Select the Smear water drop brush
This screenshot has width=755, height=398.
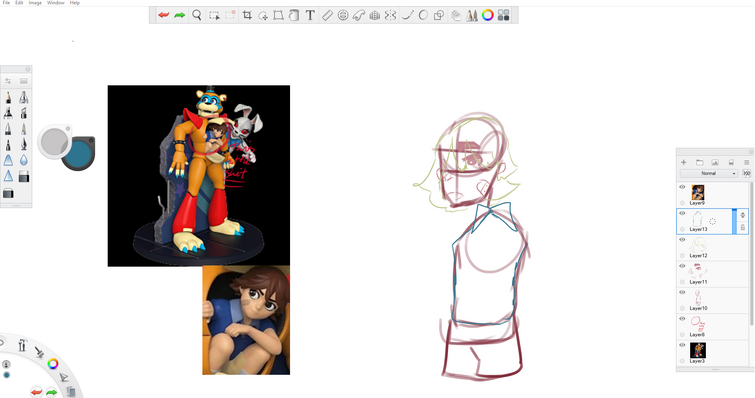click(x=24, y=160)
